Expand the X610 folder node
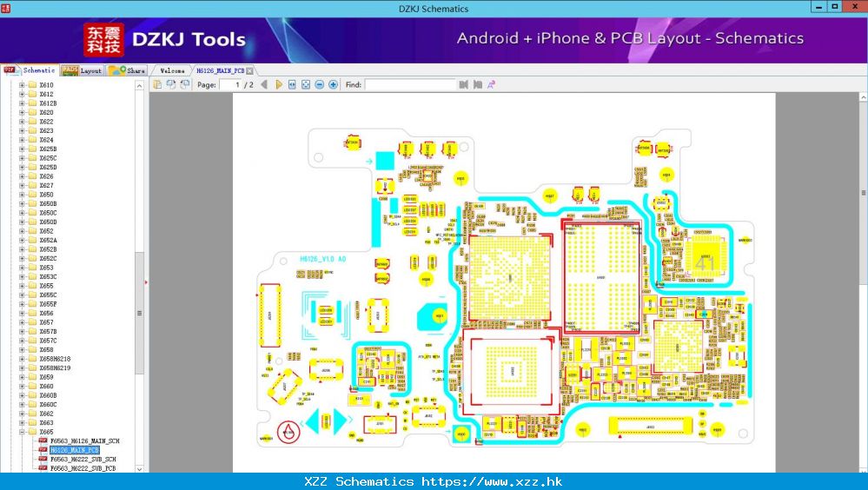Viewport: 868px width, 490px height. (22, 85)
